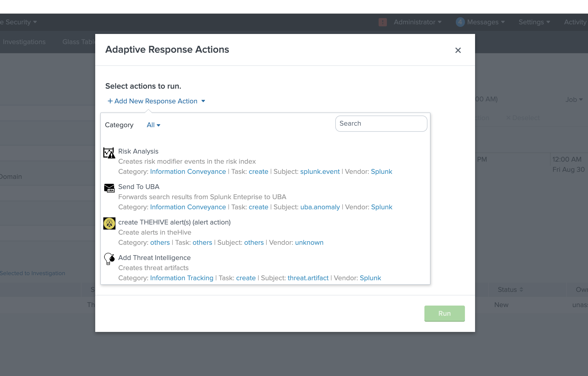Screen dimensions: 588x376
Task: Click the Add Threat Intelligence bomb icon
Action: (109, 259)
